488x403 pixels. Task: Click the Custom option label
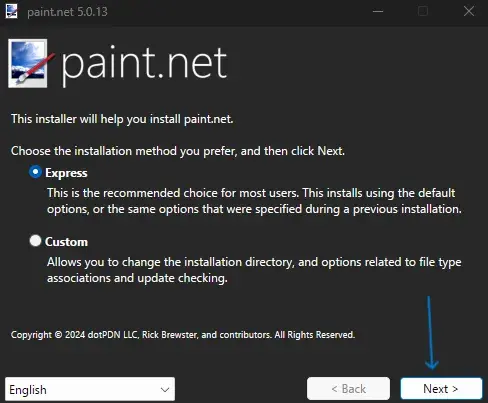point(66,242)
